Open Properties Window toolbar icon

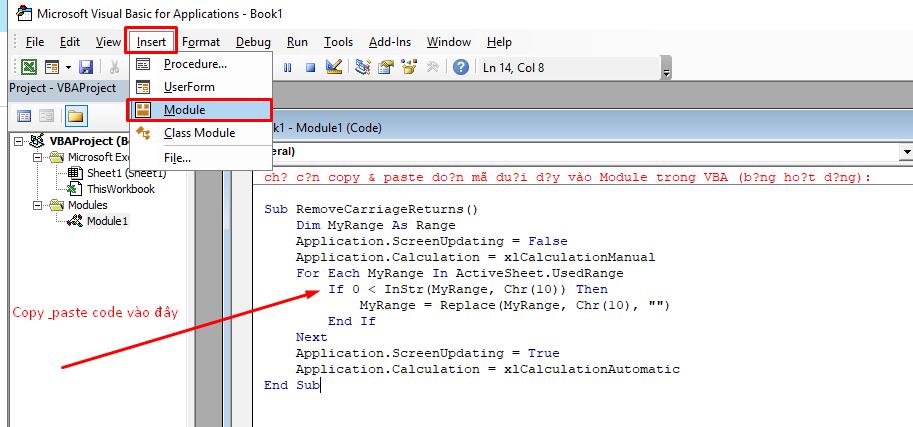click(x=386, y=67)
